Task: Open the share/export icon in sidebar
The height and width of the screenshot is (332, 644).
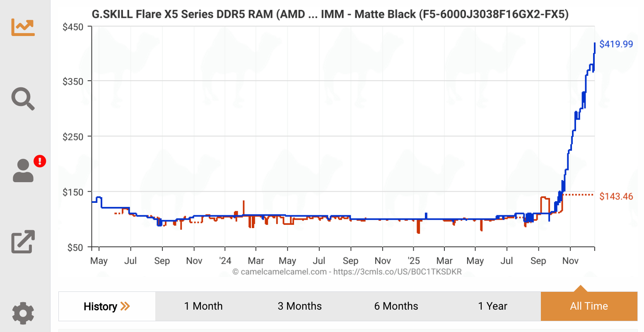Action: point(23,242)
